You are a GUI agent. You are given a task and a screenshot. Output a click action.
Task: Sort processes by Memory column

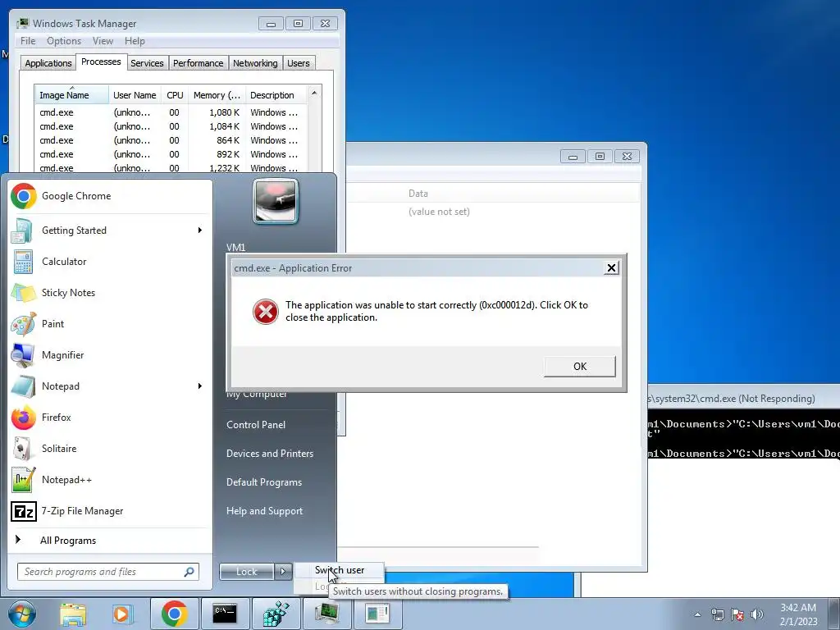(217, 95)
